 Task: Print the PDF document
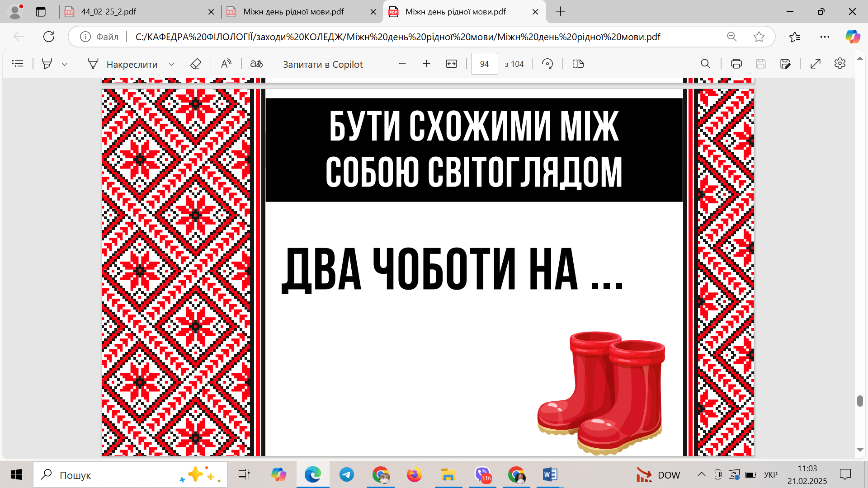pyautogui.click(x=736, y=64)
